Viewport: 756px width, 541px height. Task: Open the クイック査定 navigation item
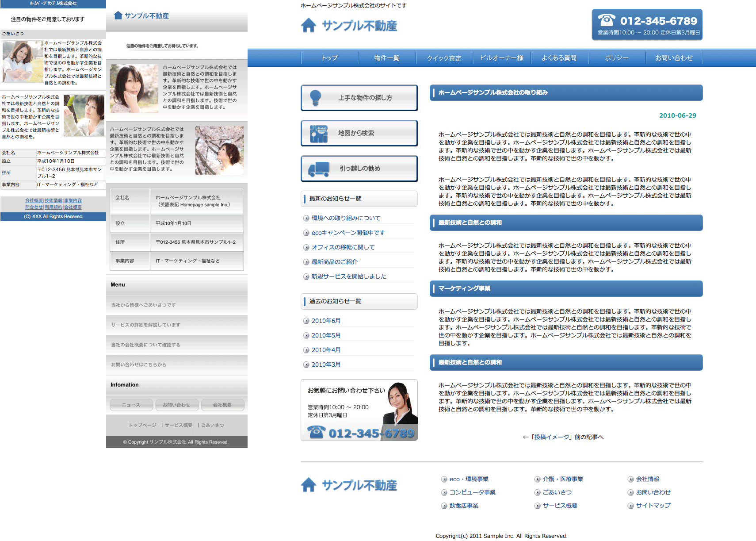[444, 58]
